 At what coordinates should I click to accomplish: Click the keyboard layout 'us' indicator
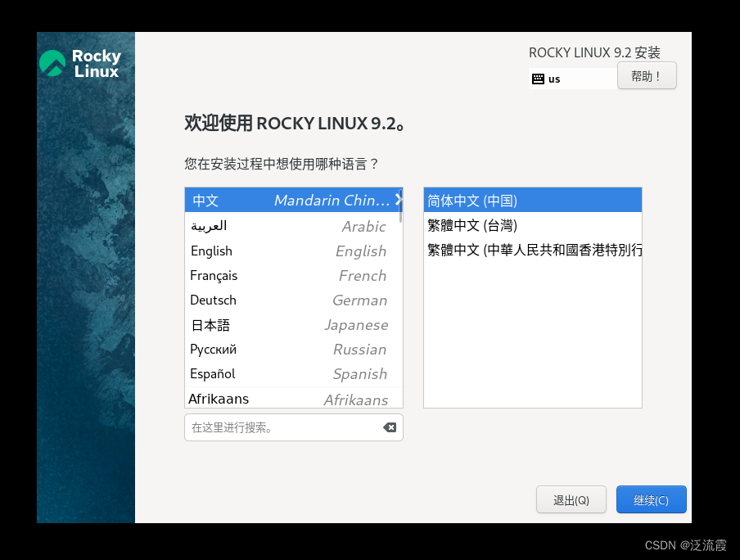[548, 79]
